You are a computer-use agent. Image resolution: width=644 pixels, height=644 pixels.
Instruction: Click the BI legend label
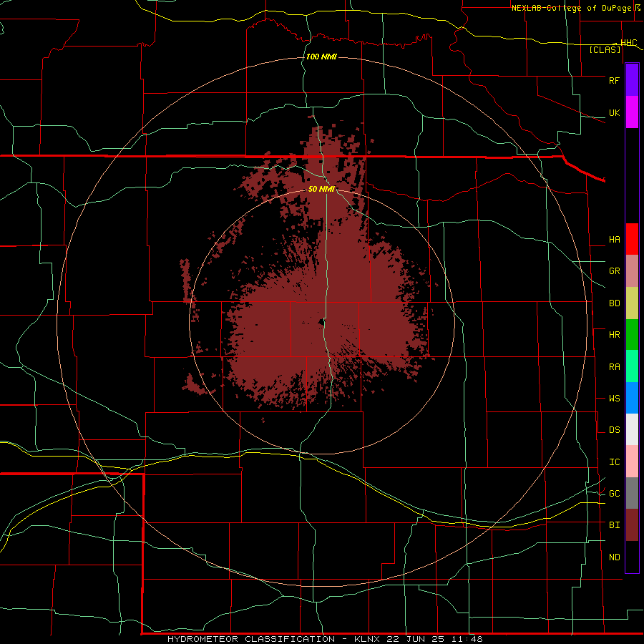click(x=615, y=525)
